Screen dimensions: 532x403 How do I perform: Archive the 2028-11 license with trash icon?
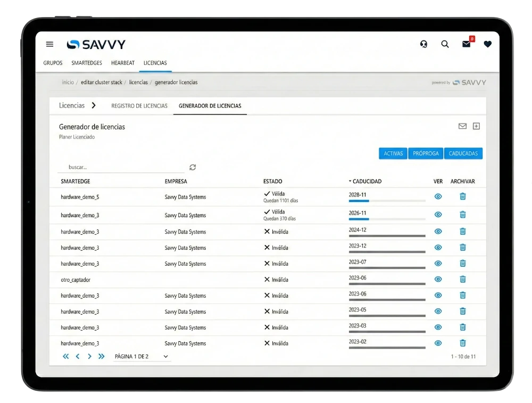point(462,196)
